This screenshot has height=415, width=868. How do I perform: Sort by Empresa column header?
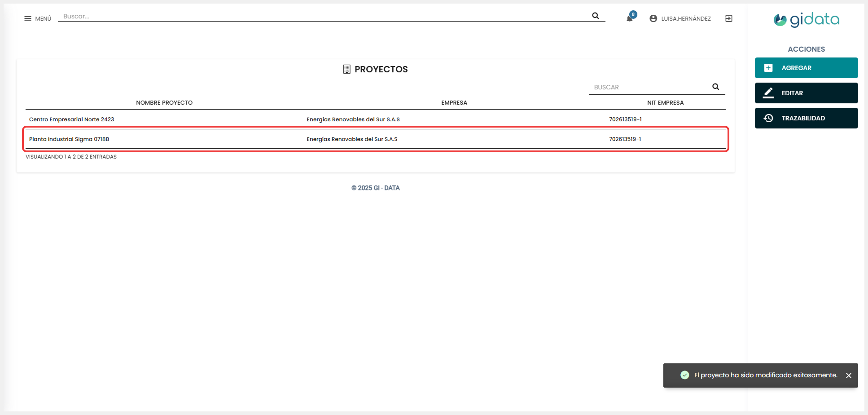pos(454,103)
